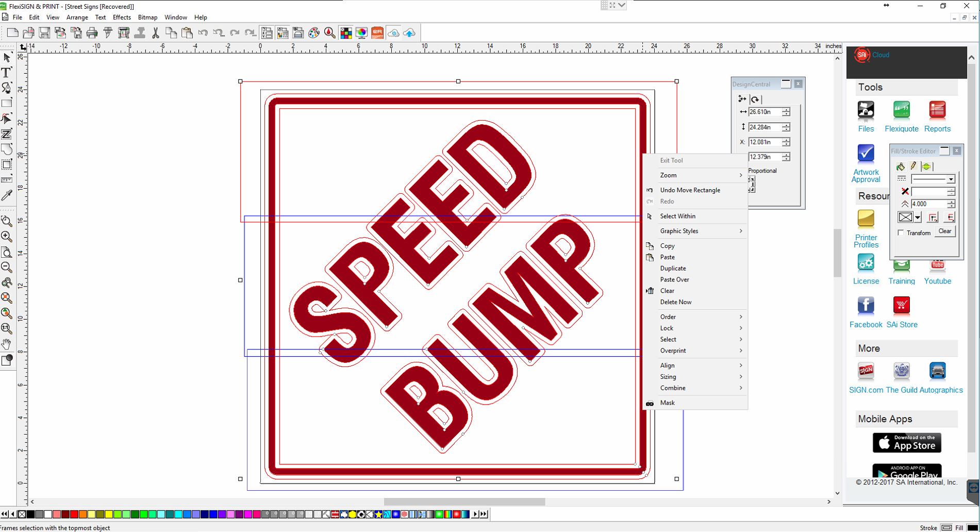Expand the Combine submenu

point(695,388)
